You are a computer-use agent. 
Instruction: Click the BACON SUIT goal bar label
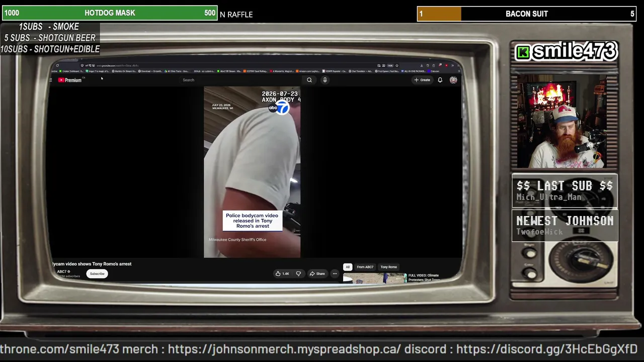tap(527, 14)
